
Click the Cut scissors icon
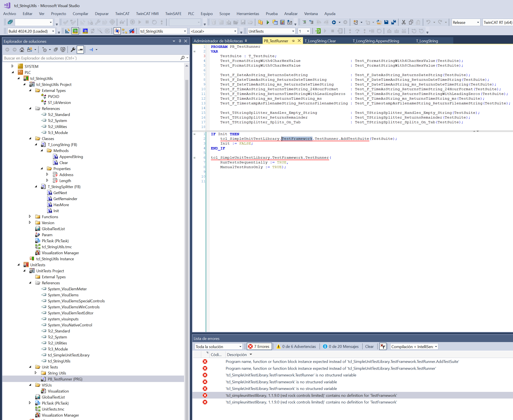403,22
